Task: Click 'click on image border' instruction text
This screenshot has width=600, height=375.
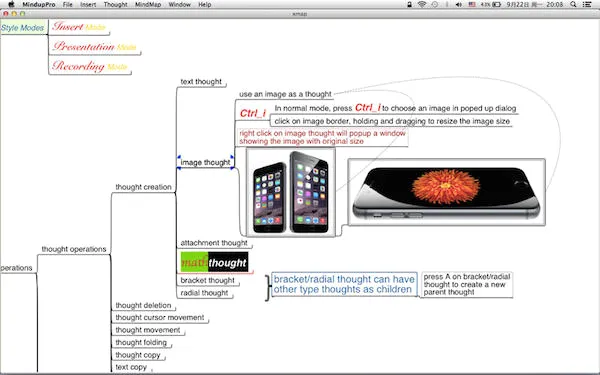Action: (x=392, y=121)
